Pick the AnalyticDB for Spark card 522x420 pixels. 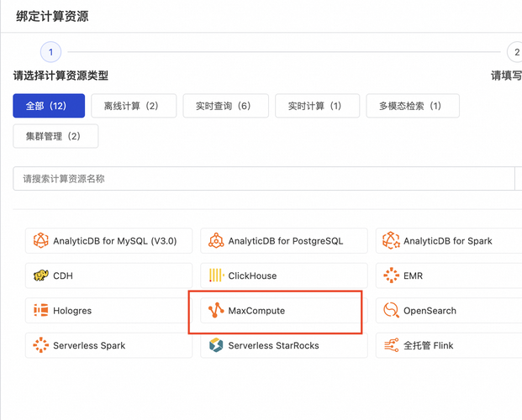click(449, 240)
